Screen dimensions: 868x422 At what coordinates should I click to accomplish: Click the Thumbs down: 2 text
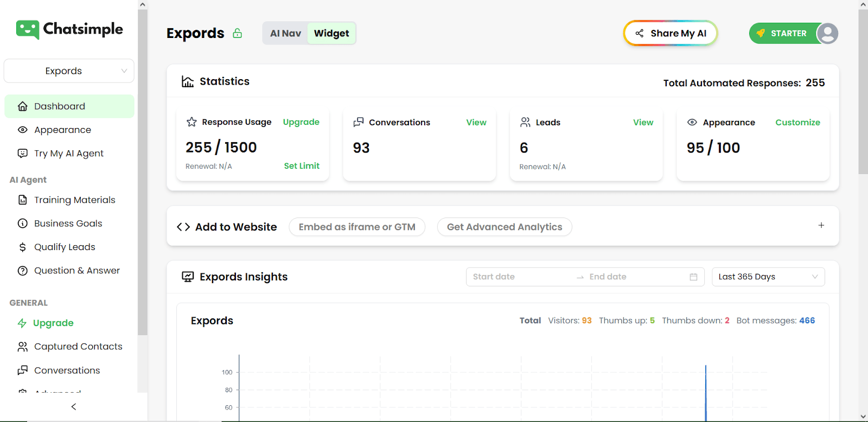coord(695,321)
